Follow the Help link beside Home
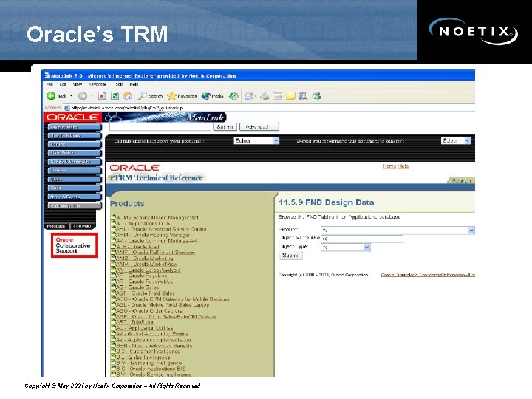The width and height of the screenshot is (532, 399). pyautogui.click(x=403, y=166)
